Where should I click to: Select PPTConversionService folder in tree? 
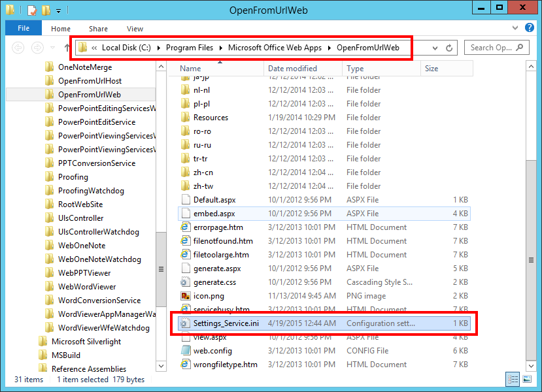pyautogui.click(x=97, y=163)
